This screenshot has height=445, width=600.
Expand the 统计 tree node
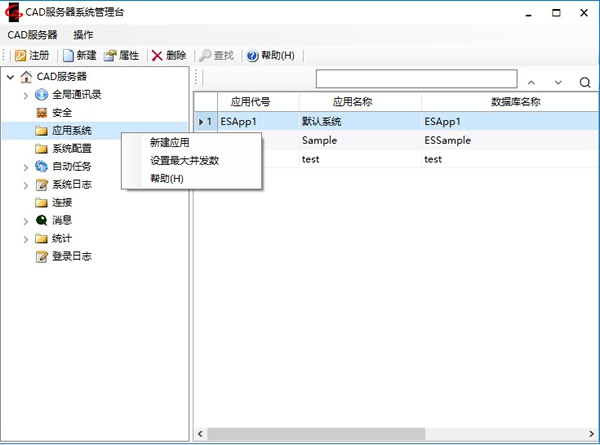point(25,238)
